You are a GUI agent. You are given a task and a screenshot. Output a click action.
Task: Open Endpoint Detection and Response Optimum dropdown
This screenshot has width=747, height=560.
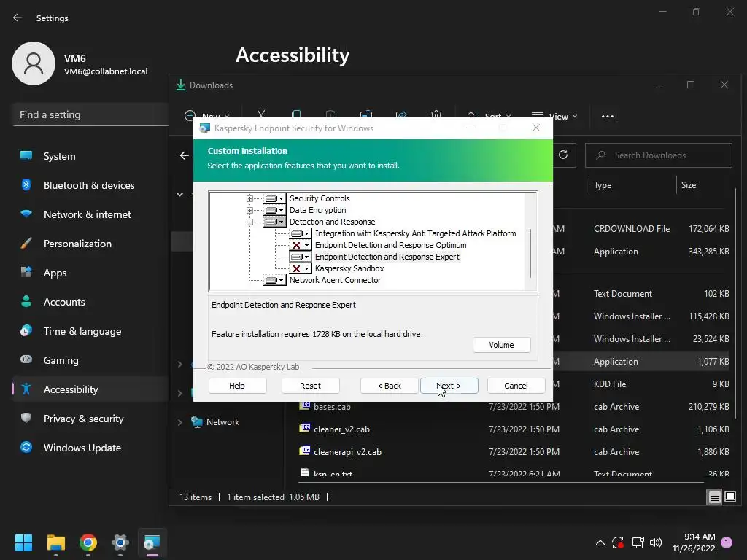point(300,245)
